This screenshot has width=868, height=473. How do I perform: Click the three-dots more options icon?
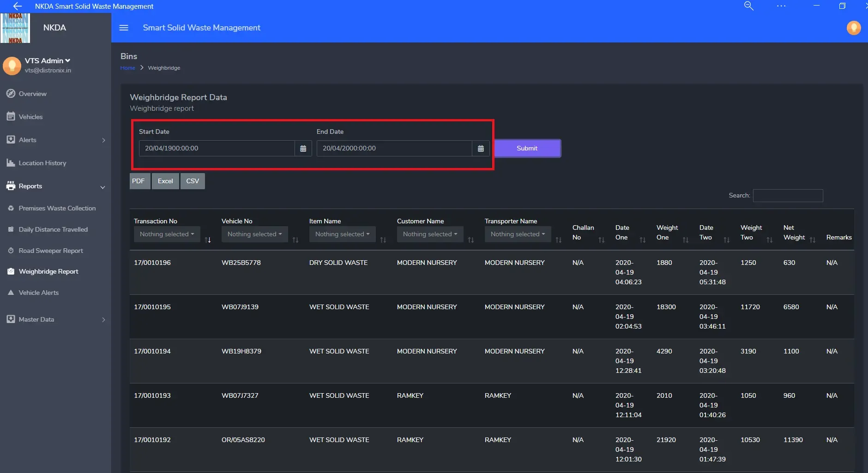(781, 6)
